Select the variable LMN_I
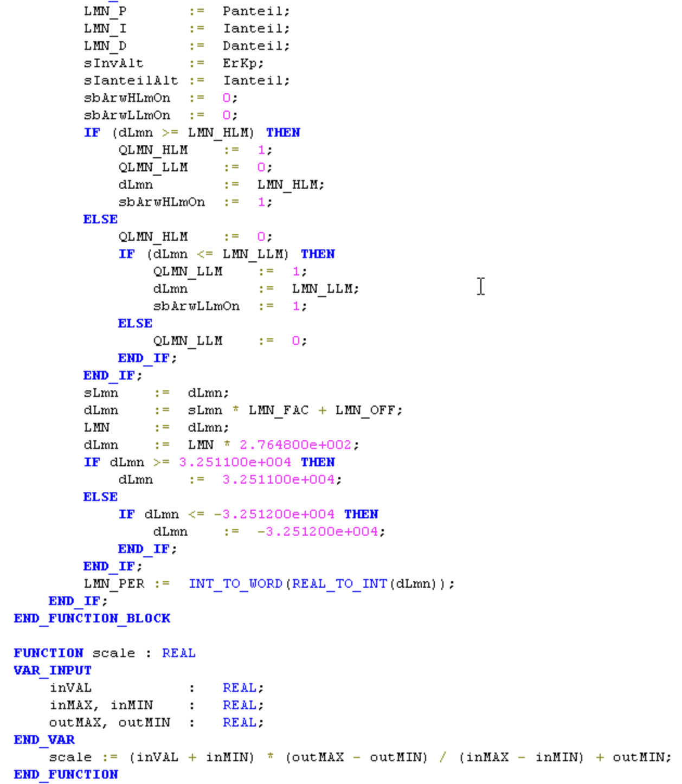This screenshot has width=682, height=784. [x=105, y=28]
